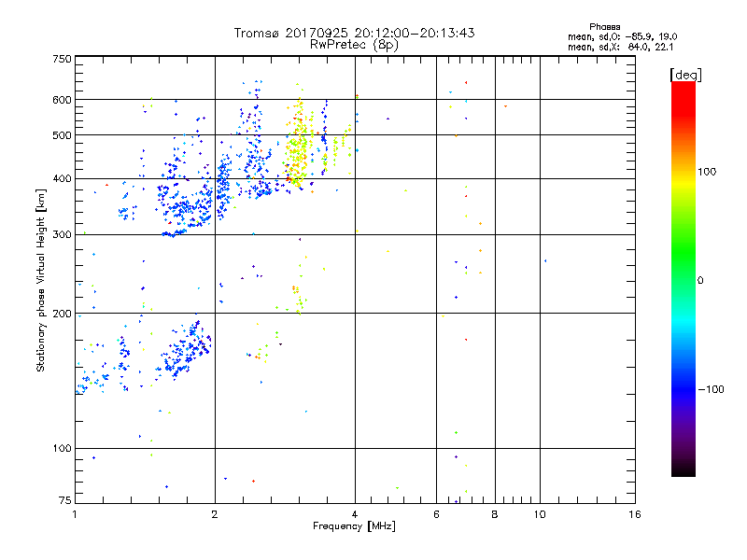Click the y-axis tick label '400'
This screenshot has height=560, width=747.
[62, 179]
